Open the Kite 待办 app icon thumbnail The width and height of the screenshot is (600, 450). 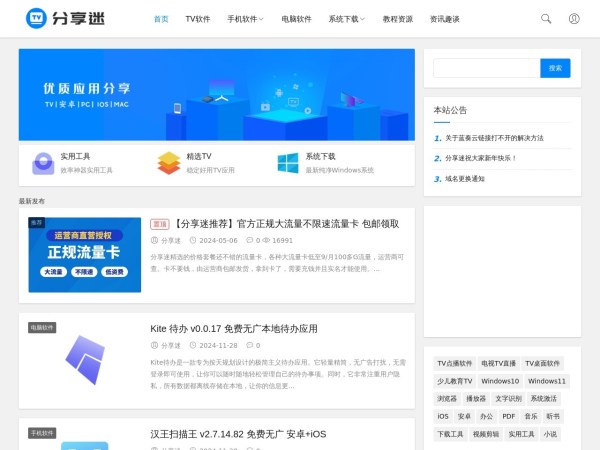pyautogui.click(x=84, y=360)
